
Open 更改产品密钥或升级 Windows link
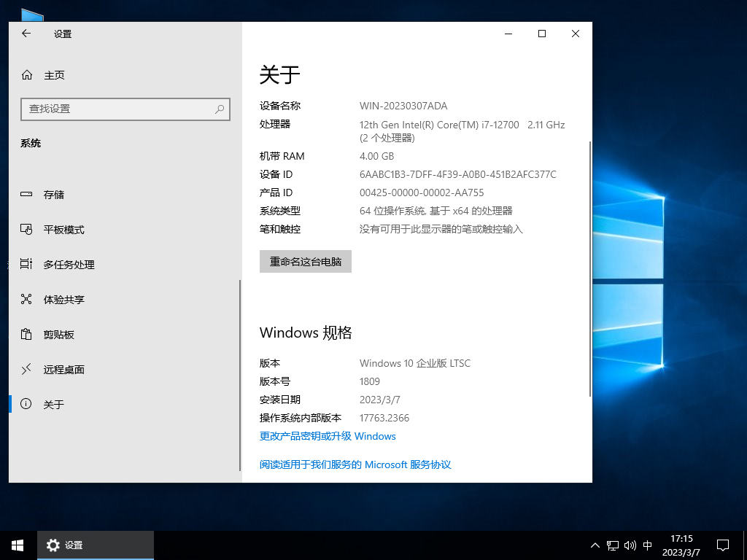(x=327, y=436)
